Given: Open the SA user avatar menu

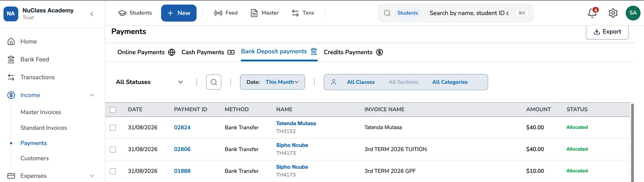Looking at the screenshot, I should [633, 13].
